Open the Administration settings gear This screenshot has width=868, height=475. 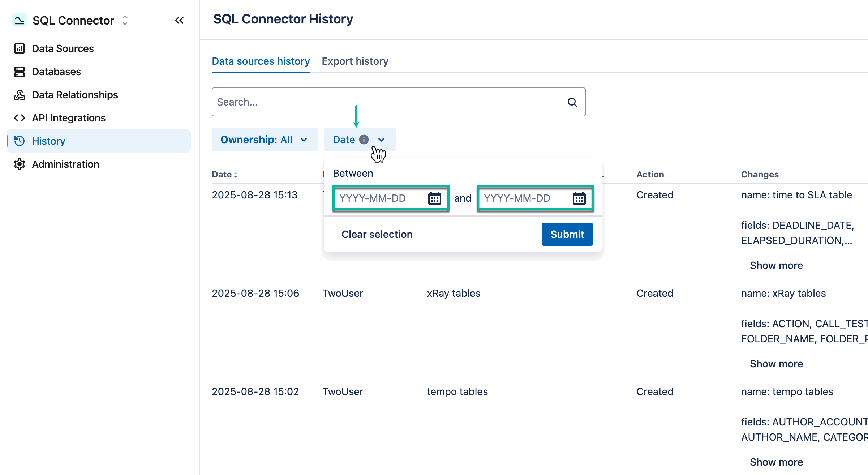[x=20, y=164]
